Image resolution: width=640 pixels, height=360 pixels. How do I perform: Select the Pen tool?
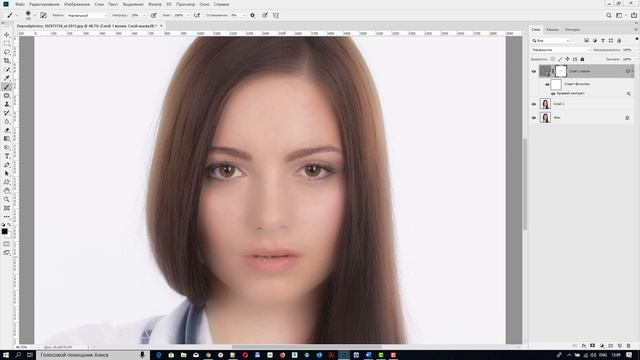click(x=7, y=165)
